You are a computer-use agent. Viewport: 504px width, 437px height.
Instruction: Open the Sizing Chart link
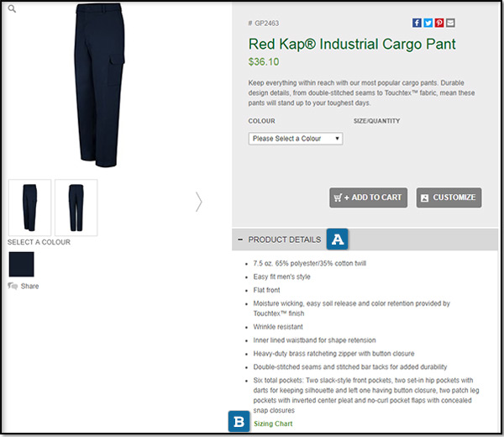tap(273, 424)
